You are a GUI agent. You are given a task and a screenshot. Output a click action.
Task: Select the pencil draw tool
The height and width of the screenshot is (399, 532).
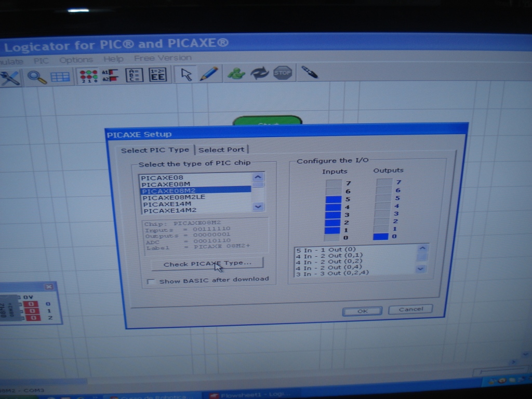209,74
